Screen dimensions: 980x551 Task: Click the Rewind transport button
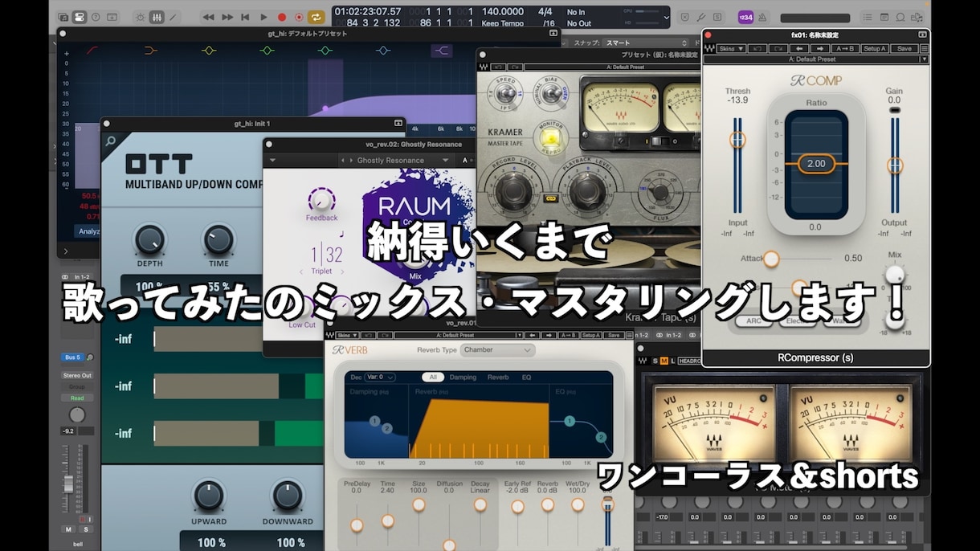click(209, 17)
